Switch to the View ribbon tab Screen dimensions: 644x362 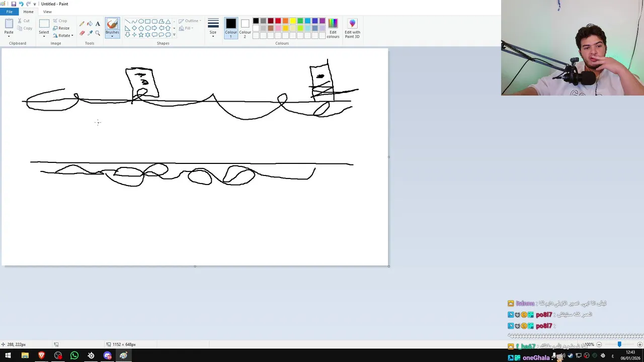(x=47, y=12)
